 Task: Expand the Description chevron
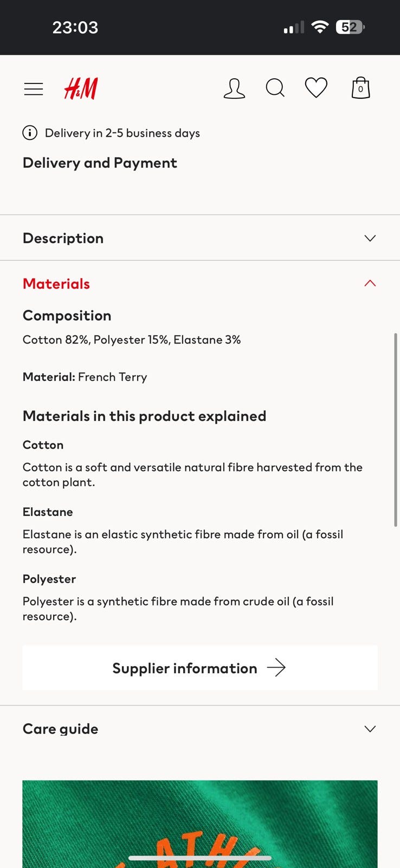[370, 238]
